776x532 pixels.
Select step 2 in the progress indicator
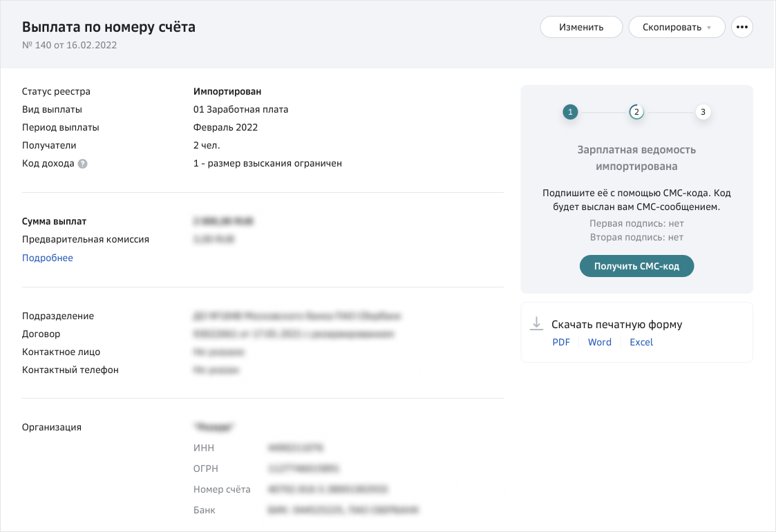pyautogui.click(x=636, y=112)
